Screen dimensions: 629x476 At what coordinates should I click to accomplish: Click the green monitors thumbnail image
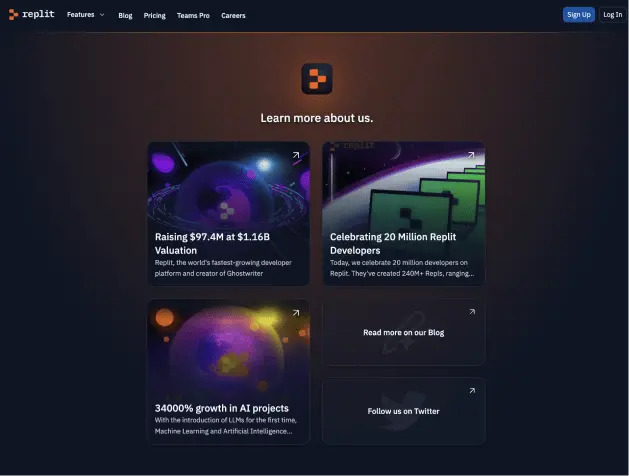pyautogui.click(x=404, y=185)
